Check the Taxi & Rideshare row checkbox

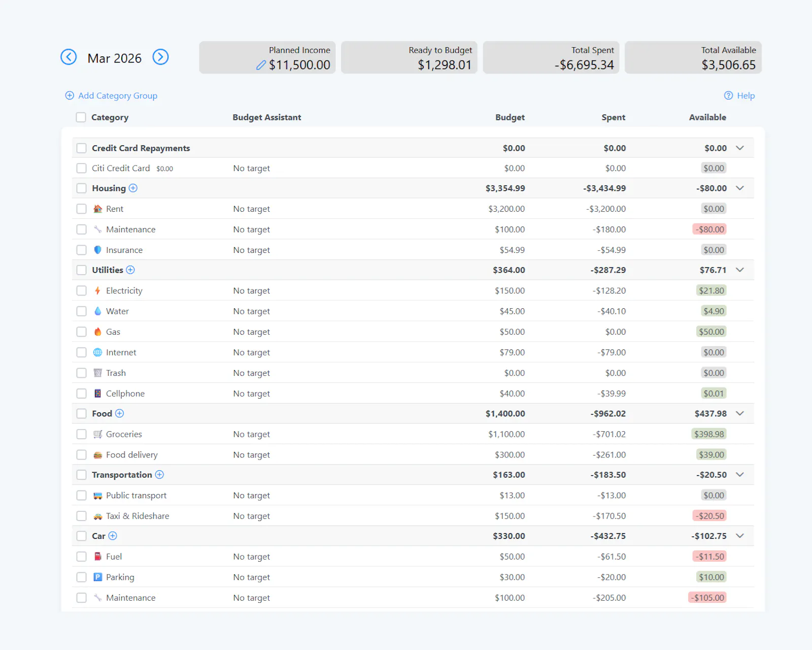[x=81, y=516]
